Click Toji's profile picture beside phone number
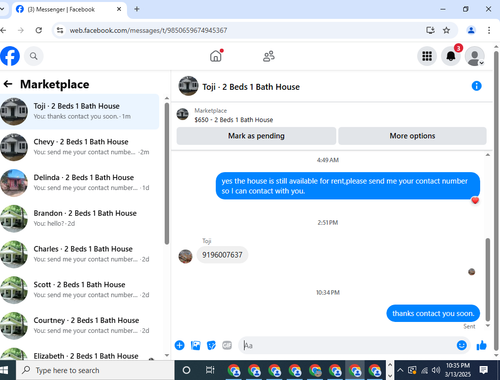Image resolution: width=500 pixels, height=380 pixels. pyautogui.click(x=185, y=256)
